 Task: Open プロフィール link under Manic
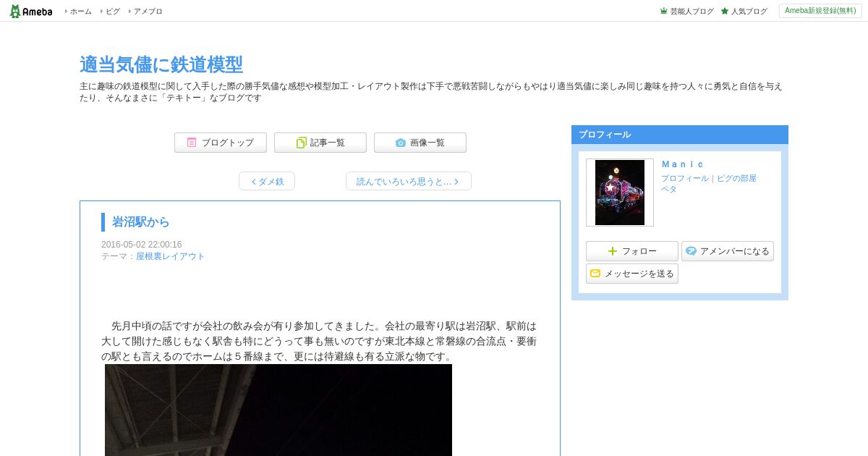[x=684, y=178]
